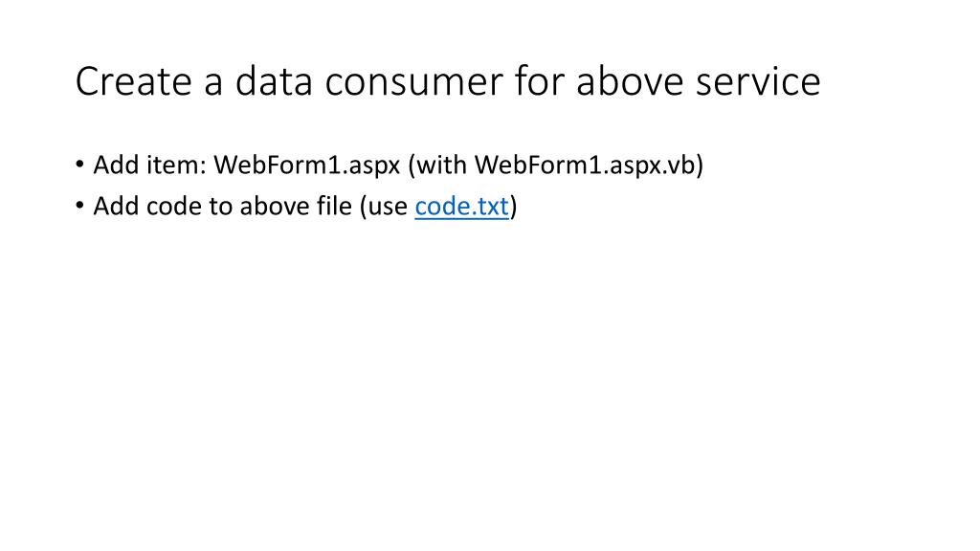This screenshot has height=551, width=980.
Task: Click the text '(use' before the link
Action: pos(384,207)
